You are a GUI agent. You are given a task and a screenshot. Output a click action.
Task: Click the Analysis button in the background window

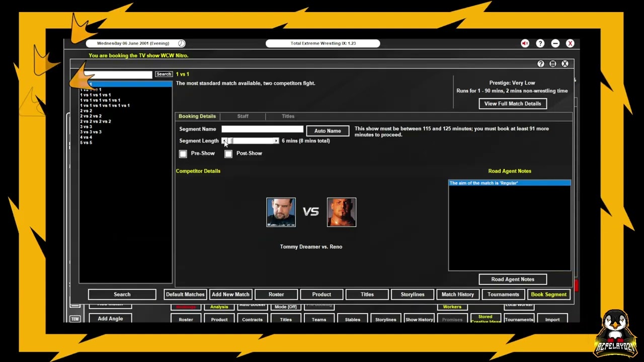219,307
